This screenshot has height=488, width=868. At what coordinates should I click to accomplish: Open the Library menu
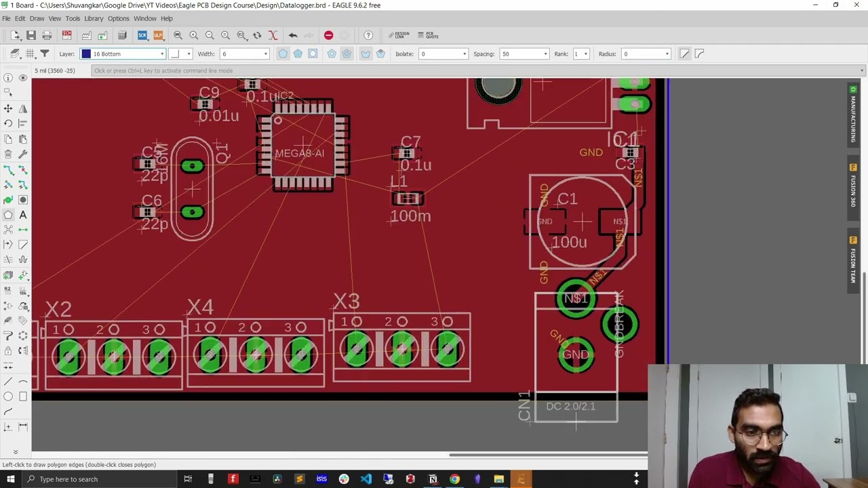pos(94,18)
